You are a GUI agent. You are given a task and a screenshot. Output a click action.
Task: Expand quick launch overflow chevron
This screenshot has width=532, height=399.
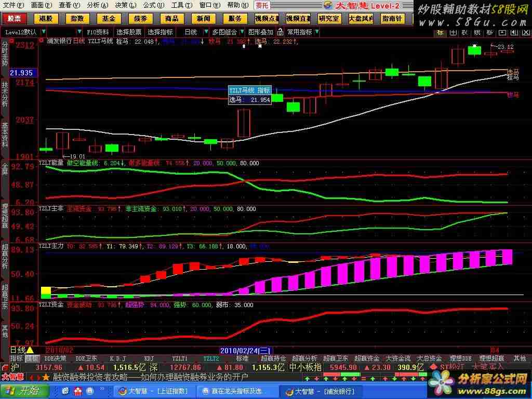(102, 389)
